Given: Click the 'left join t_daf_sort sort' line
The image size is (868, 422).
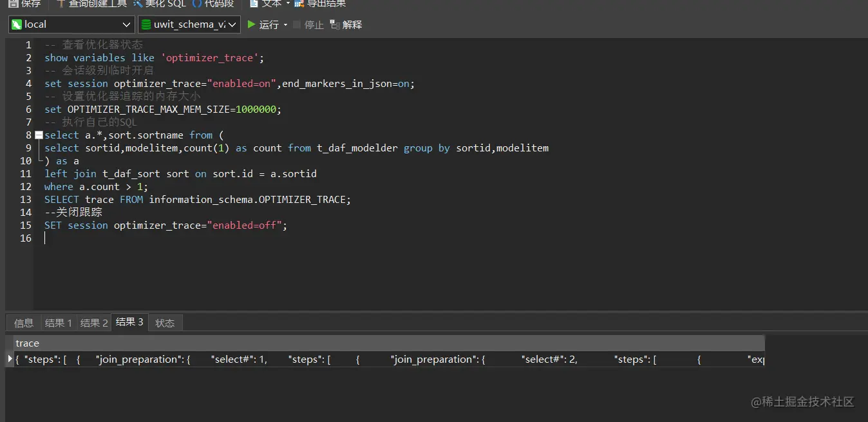Looking at the screenshot, I should [x=180, y=174].
